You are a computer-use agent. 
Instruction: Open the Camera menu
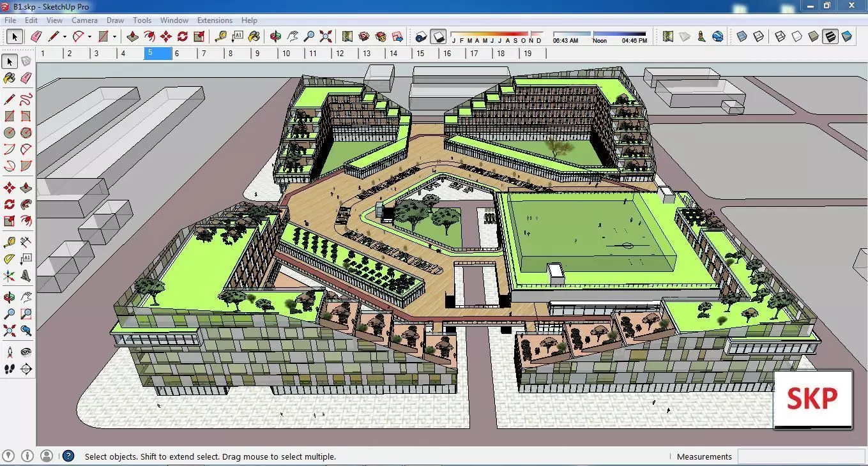pos(84,20)
